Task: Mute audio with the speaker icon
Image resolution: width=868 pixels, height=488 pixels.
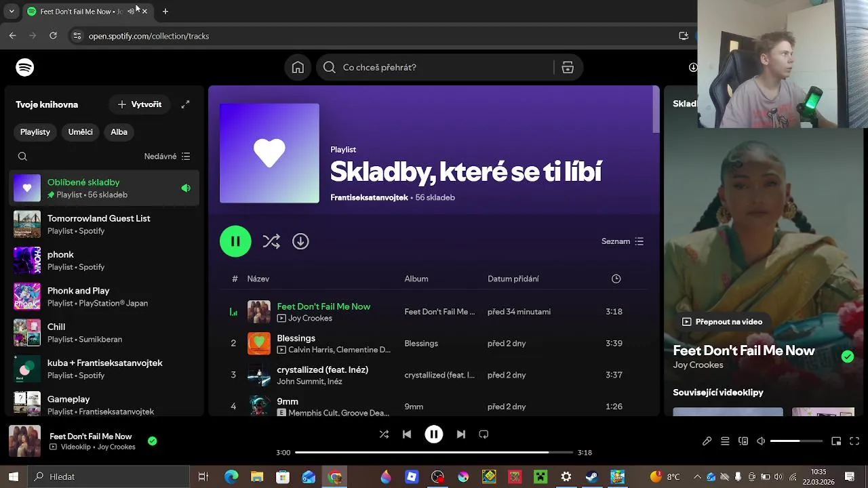Action: coord(761,441)
